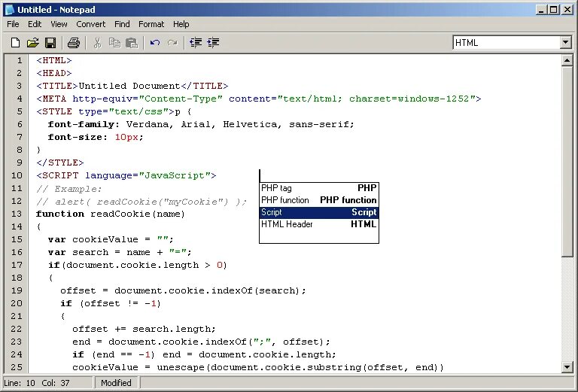Click the Save floppy disk icon
578x392 pixels.
tap(50, 43)
